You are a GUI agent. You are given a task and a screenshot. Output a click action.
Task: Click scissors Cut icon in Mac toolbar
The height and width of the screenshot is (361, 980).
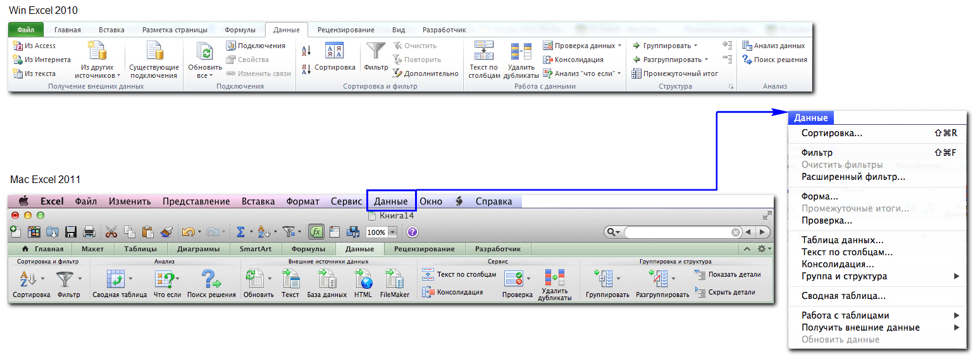111,232
